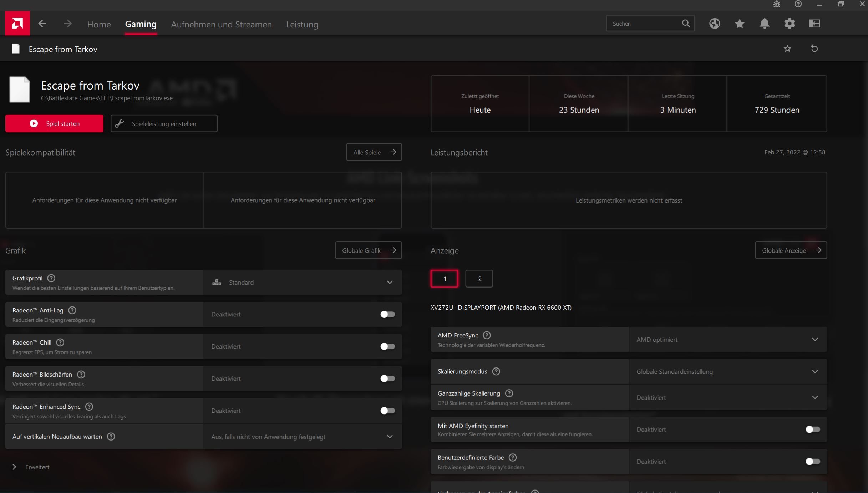The height and width of the screenshot is (493, 868).
Task: Click the Spiel starten button
Action: tap(54, 123)
